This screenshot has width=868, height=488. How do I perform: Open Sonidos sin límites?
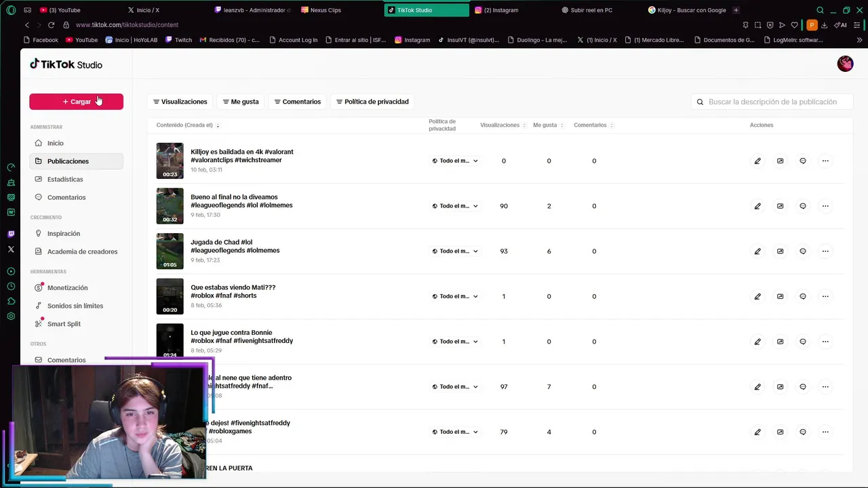click(x=76, y=306)
